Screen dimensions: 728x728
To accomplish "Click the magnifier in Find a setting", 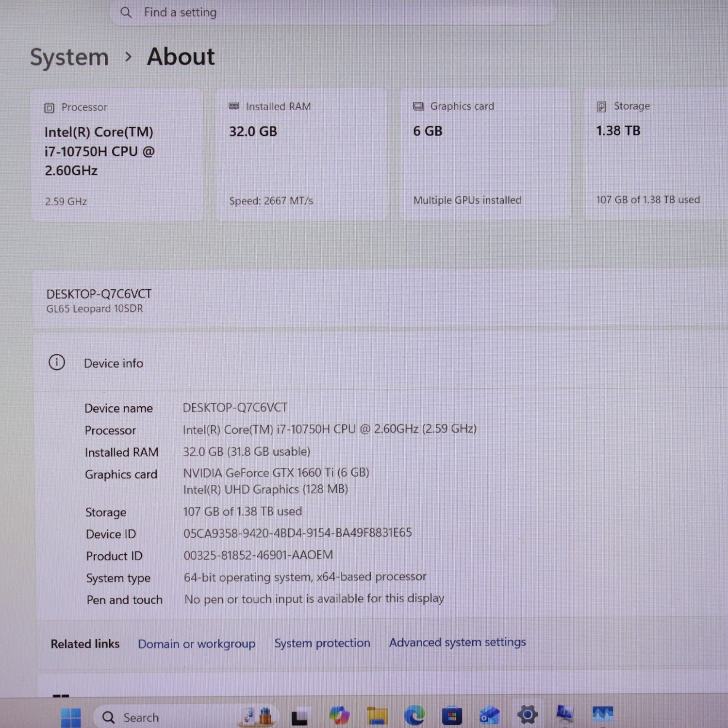I will point(126,13).
